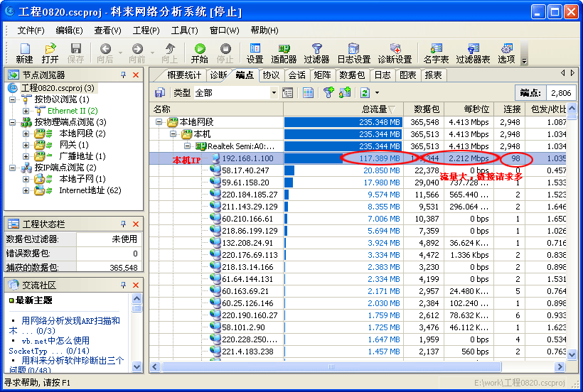Open the 名字表 (Name table) toolbar icon
The image size is (583, 392).
point(436,53)
